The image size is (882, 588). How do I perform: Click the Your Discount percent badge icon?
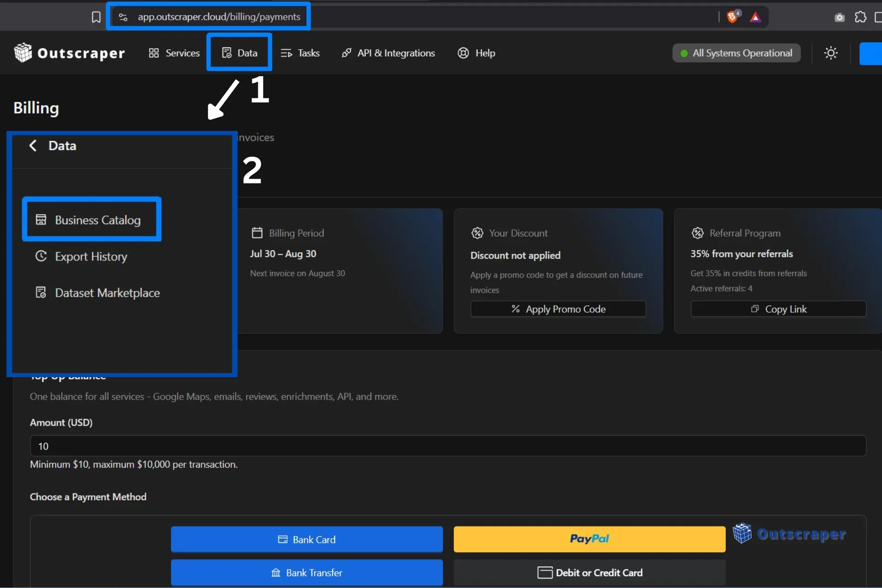pos(477,233)
